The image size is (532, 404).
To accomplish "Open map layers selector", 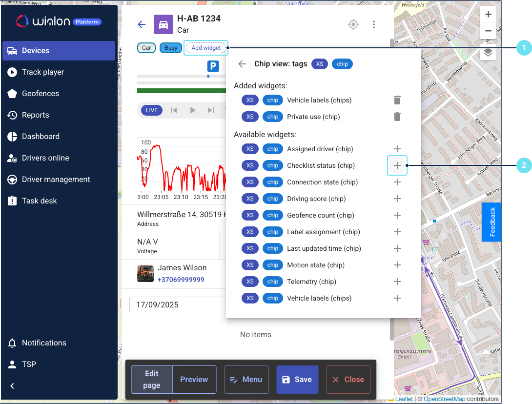I will pos(488,52).
